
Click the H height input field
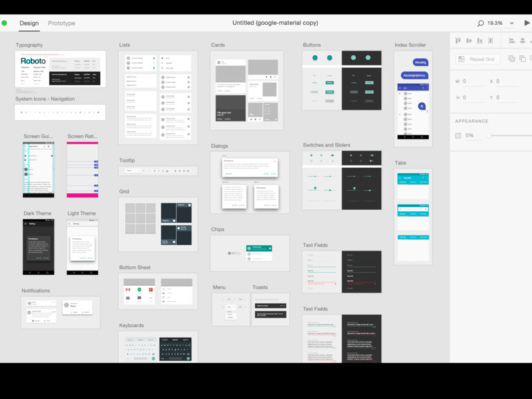(473, 97)
